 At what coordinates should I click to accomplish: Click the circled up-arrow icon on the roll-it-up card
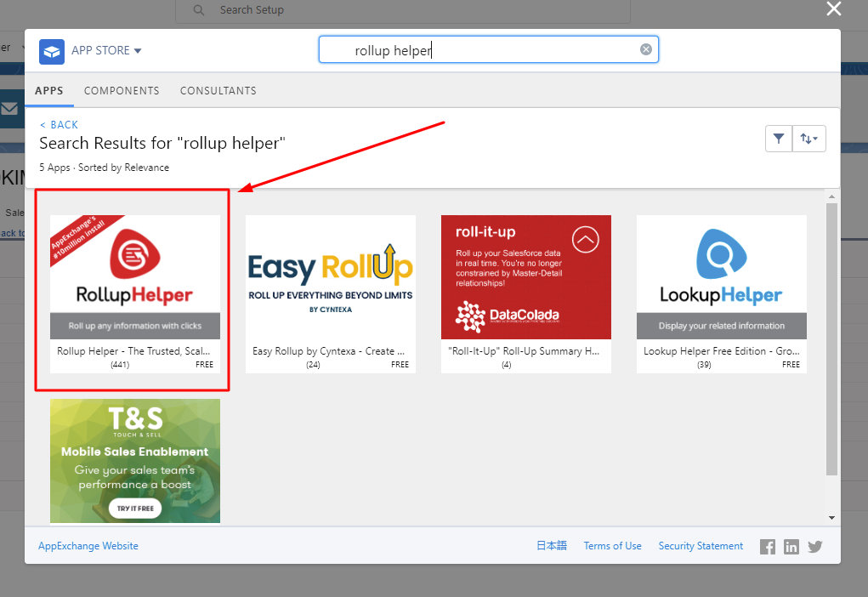585,239
